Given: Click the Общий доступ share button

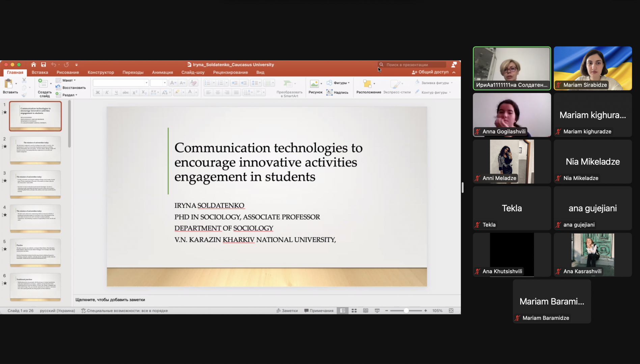Looking at the screenshot, I should pos(430,72).
